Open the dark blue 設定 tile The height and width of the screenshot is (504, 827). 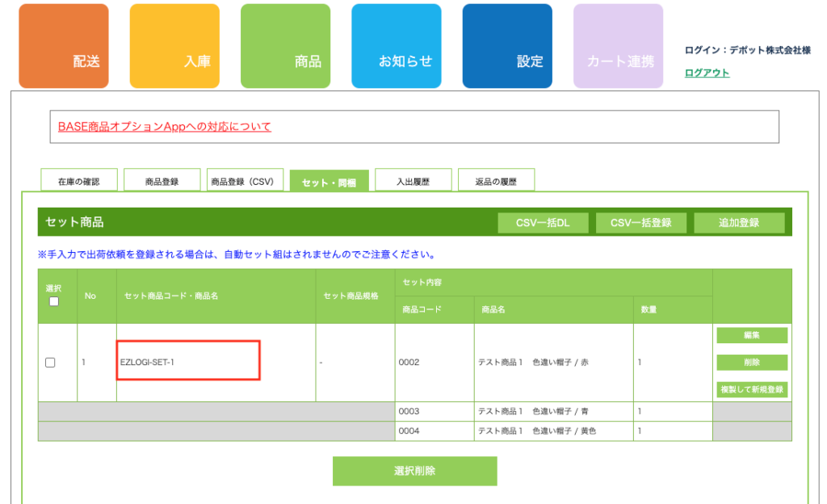[x=507, y=46]
